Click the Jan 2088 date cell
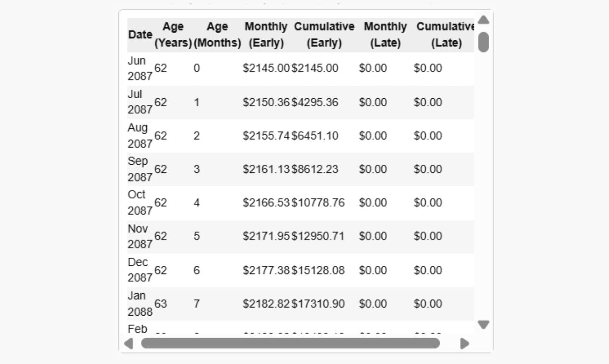Image resolution: width=609 pixels, height=364 pixels. 140,304
